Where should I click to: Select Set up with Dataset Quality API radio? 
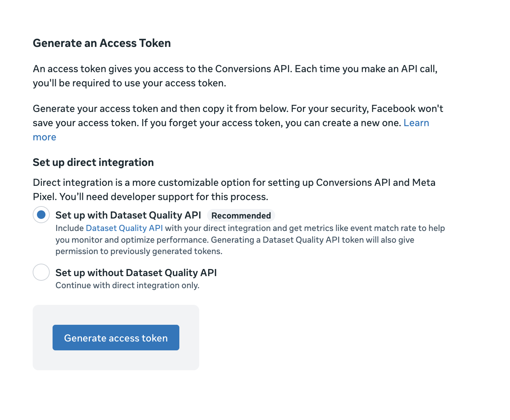(41, 215)
